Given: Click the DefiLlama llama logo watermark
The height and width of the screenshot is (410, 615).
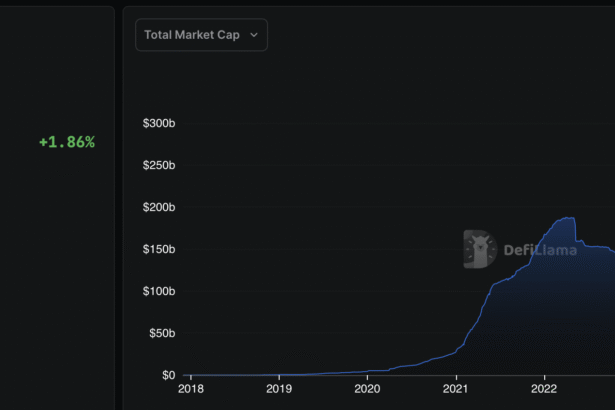Looking at the screenshot, I should 480,249.
